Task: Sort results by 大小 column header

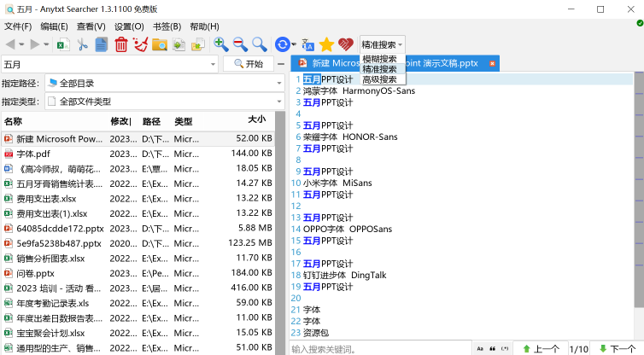Action: (257, 119)
